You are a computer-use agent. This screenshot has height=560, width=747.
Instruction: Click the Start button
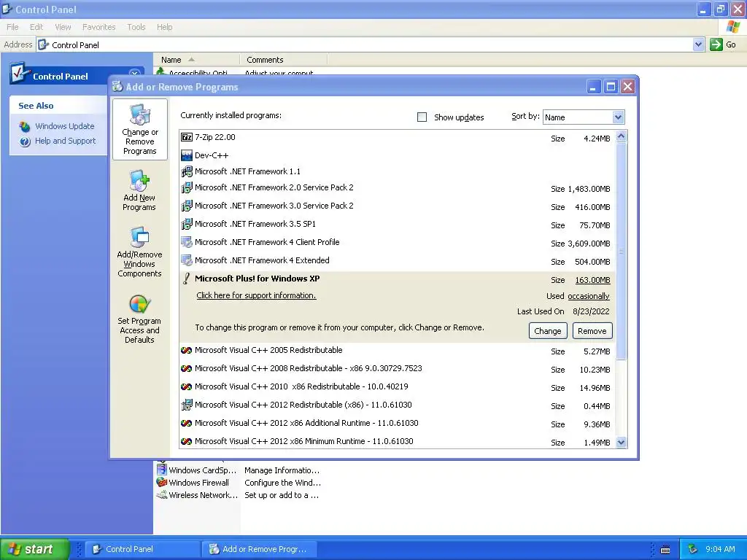(34, 549)
